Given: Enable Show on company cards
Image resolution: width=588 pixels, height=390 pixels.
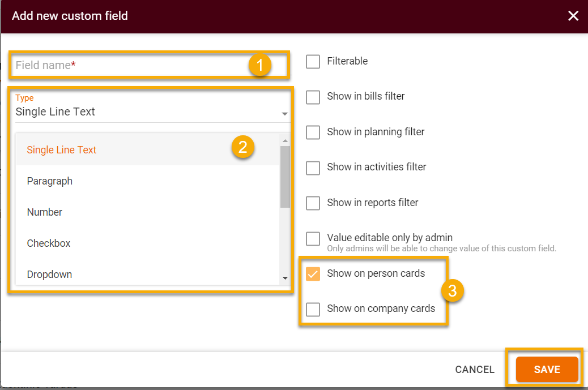Looking at the screenshot, I should (313, 309).
